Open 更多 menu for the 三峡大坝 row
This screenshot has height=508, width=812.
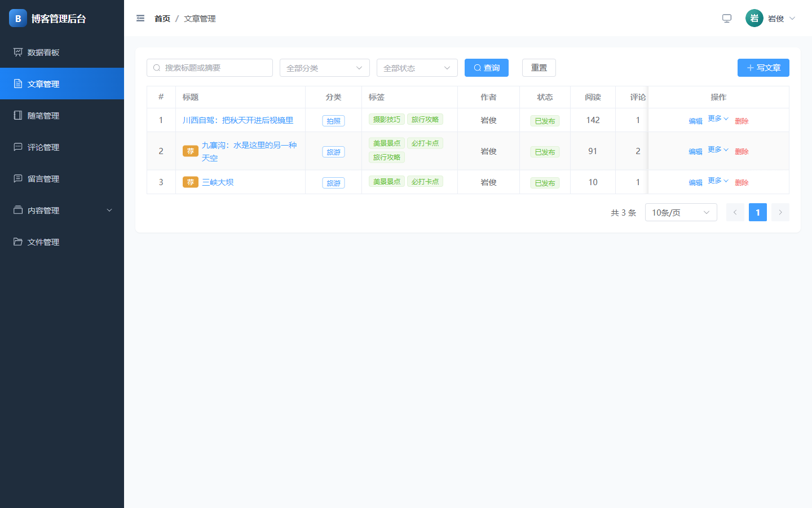(718, 181)
